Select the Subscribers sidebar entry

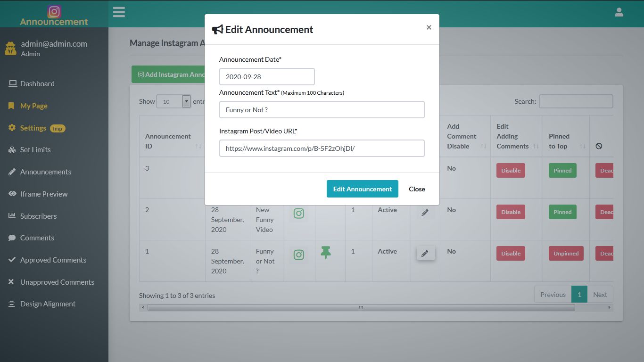click(x=38, y=216)
